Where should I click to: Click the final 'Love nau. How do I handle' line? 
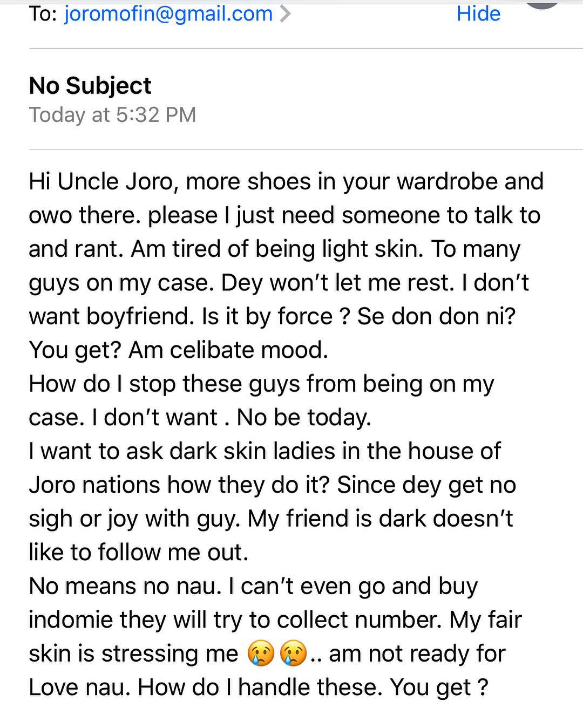coord(258,688)
